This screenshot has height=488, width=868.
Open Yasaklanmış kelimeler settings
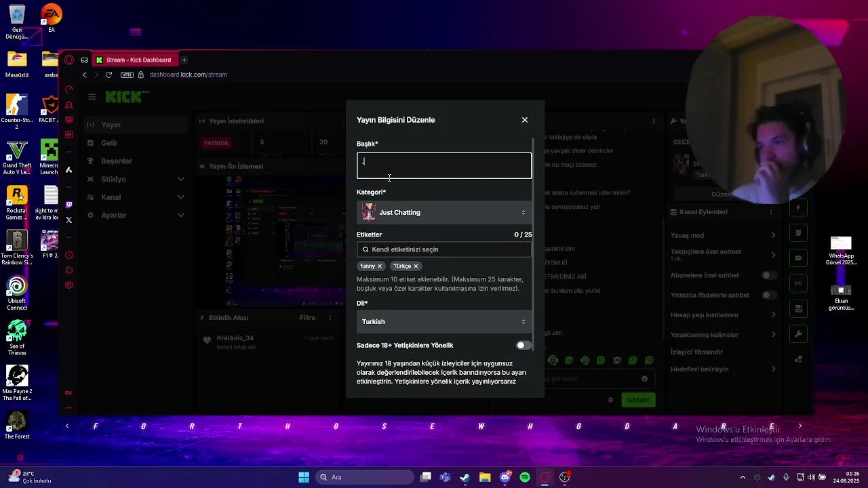tap(723, 335)
